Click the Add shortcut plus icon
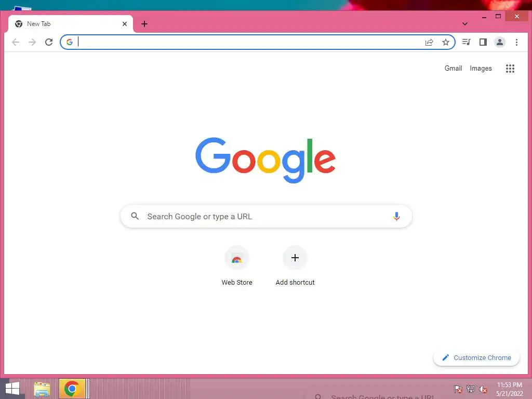 (x=295, y=258)
